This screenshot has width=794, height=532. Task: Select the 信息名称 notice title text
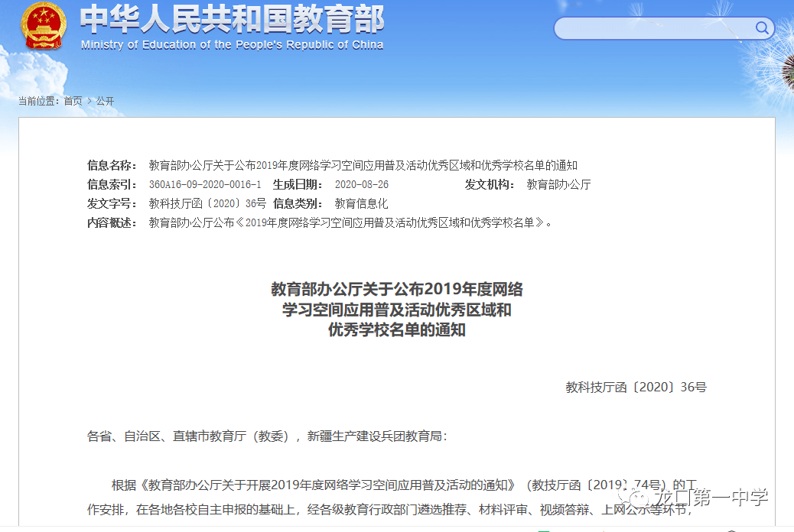coord(363,165)
